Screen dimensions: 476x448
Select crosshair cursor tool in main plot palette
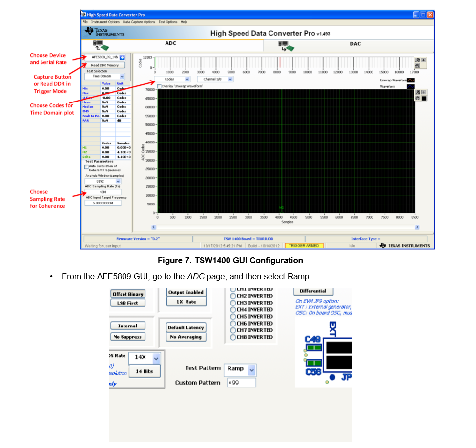point(424,92)
